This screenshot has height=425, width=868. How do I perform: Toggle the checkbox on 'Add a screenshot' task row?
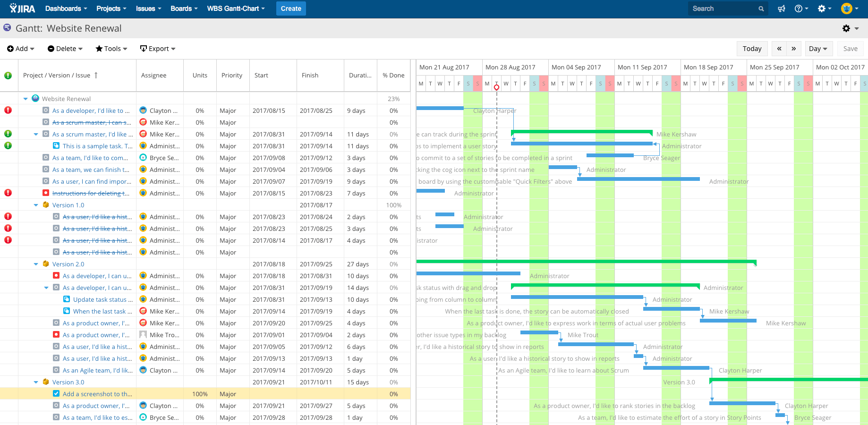(56, 393)
